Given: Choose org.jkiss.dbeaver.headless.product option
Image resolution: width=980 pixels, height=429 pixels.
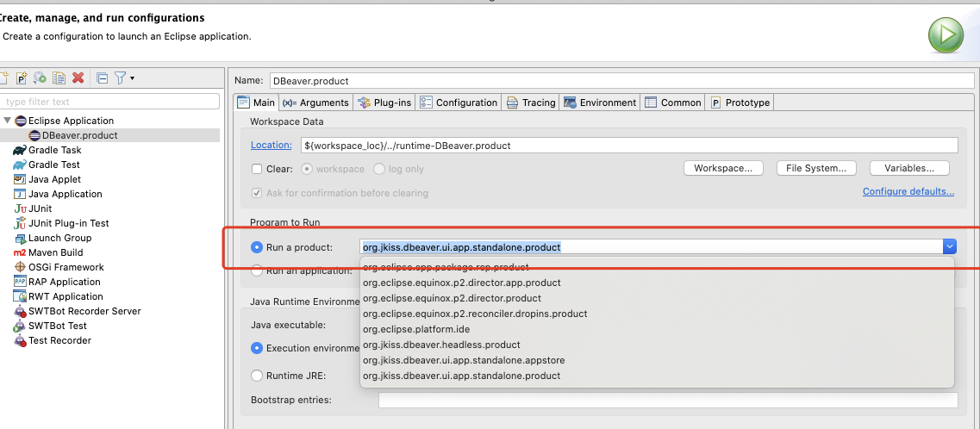Looking at the screenshot, I should (x=658, y=345).
